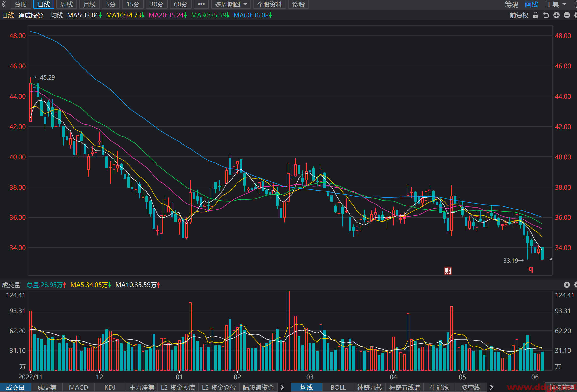Viewport: 577px width, 392px height.
Task: Close the 成交量 volume panel
Action: click(x=567, y=285)
